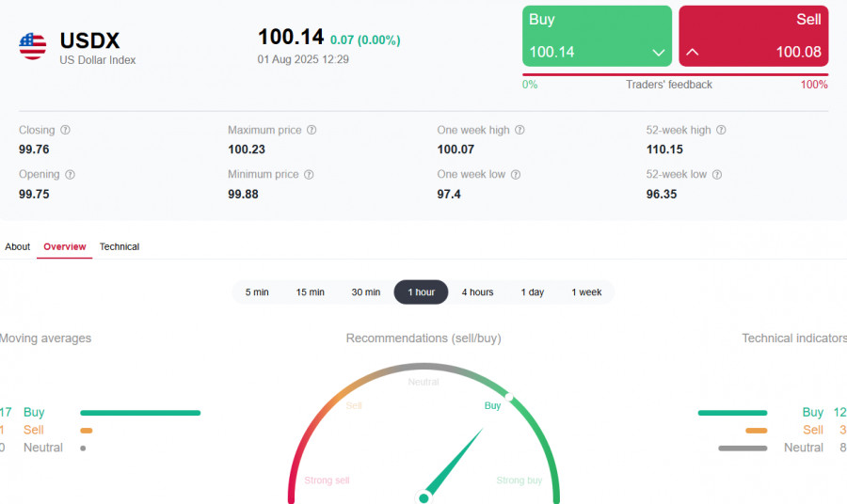The height and width of the screenshot is (504, 847).
Task: Click the gray Neutral technical indicators bar
Action: (743, 448)
